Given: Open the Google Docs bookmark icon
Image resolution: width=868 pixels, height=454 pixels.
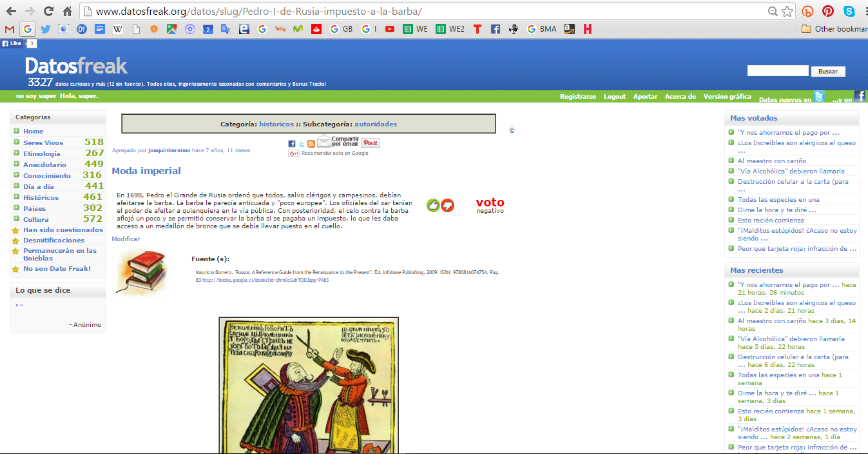Looking at the screenshot, I should click(100, 29).
